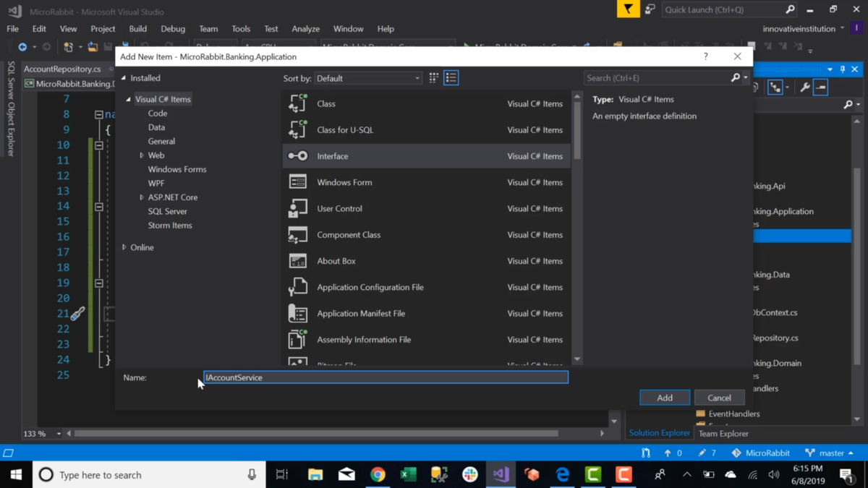This screenshot has height=488, width=868.
Task: Click the Name field containing IAccountService
Action: [x=386, y=377]
